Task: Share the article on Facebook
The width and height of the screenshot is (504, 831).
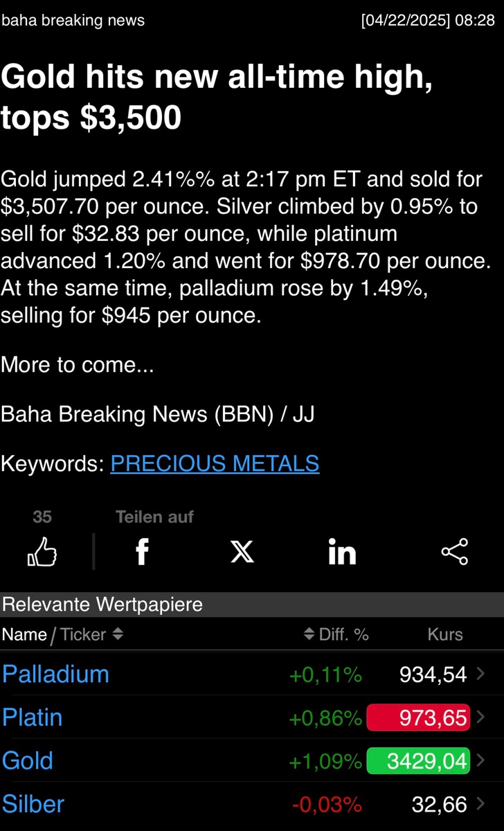Action: point(142,553)
